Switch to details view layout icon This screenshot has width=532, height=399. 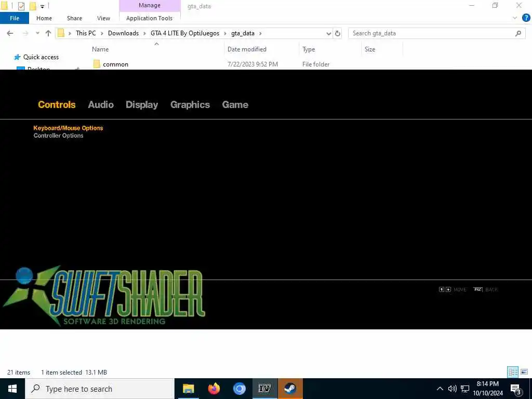[x=513, y=372]
